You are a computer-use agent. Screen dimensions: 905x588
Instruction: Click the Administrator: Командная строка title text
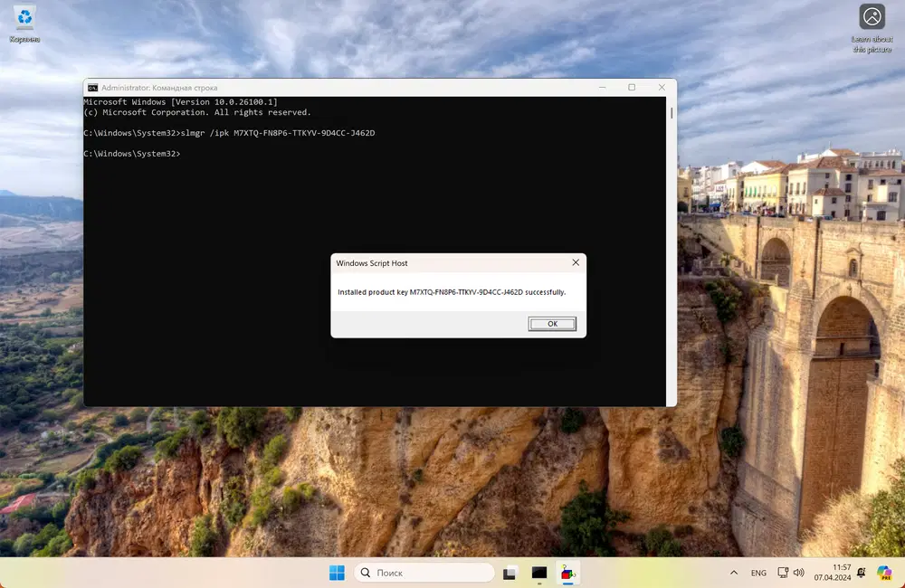159,88
